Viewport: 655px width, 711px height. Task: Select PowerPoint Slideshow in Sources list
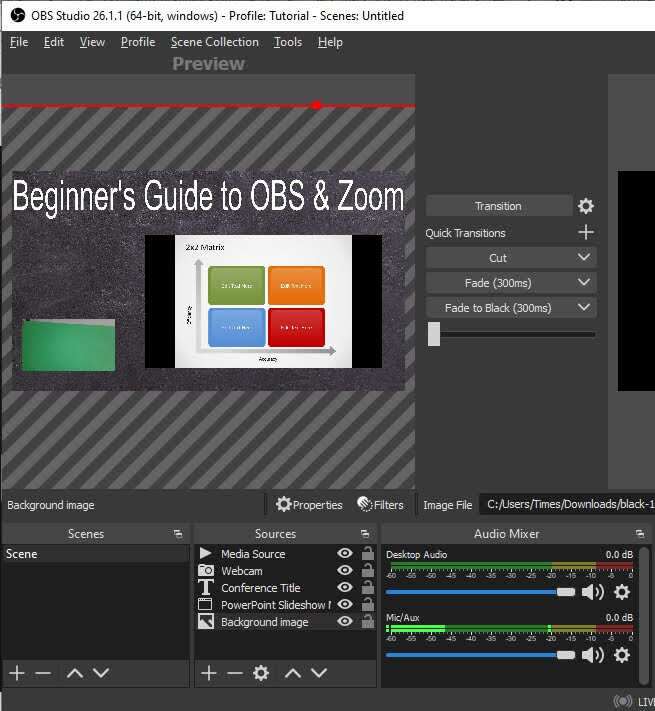click(x=273, y=605)
